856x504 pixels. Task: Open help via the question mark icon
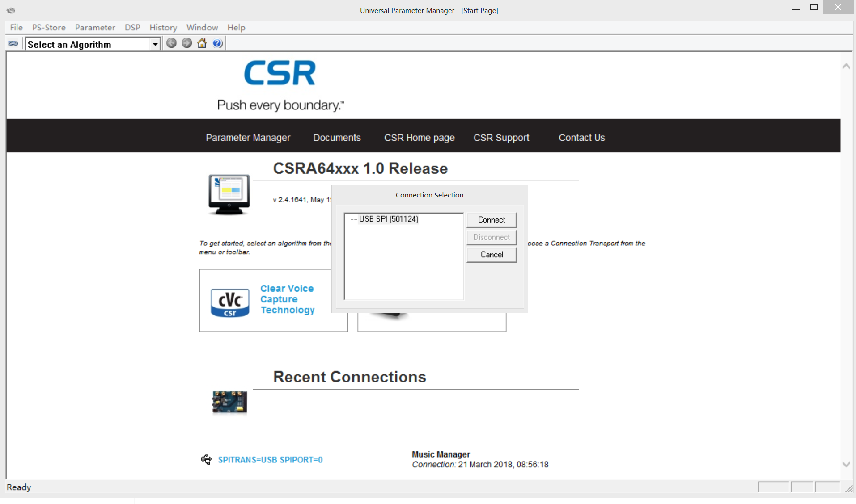[x=218, y=43]
